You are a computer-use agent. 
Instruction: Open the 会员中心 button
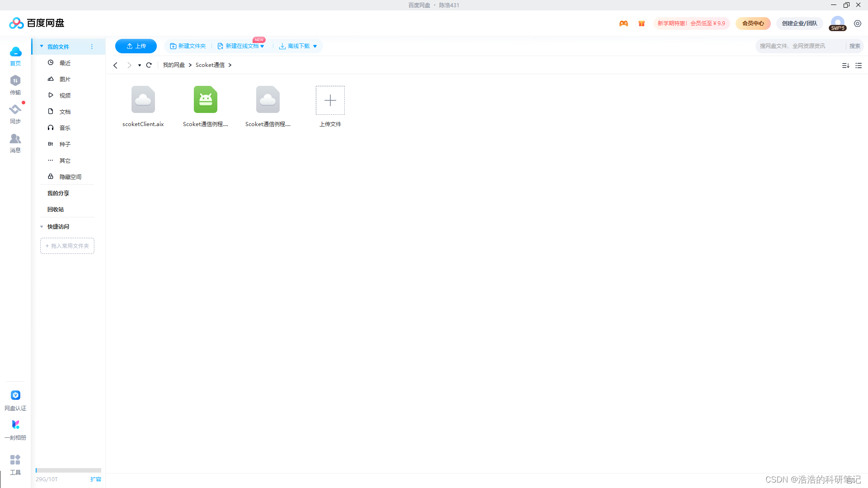[752, 23]
